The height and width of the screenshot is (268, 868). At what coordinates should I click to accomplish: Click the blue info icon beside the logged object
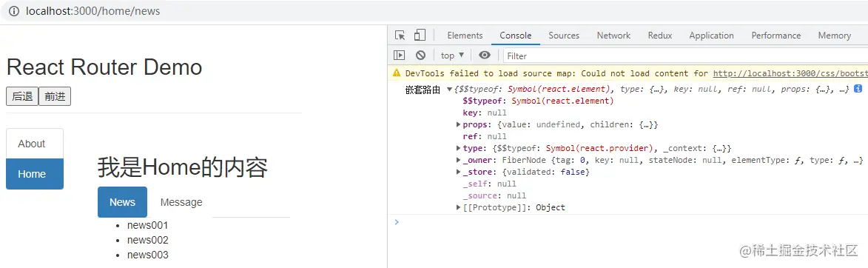858,89
